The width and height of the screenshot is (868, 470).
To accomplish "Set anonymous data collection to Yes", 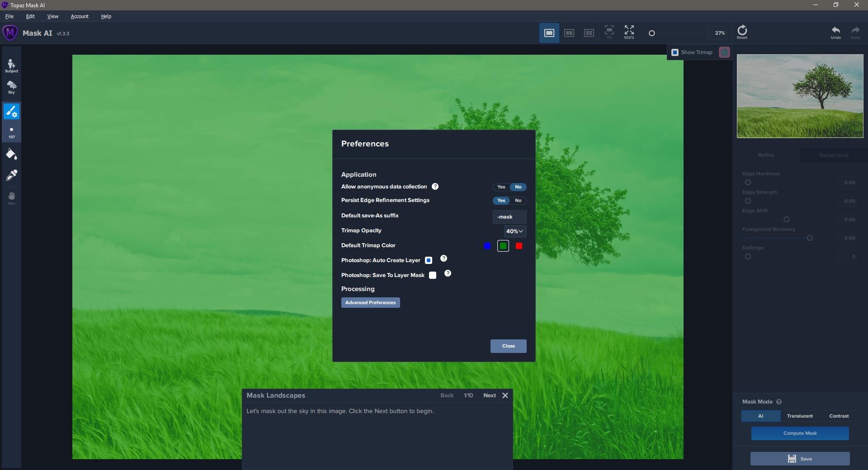I will click(501, 187).
